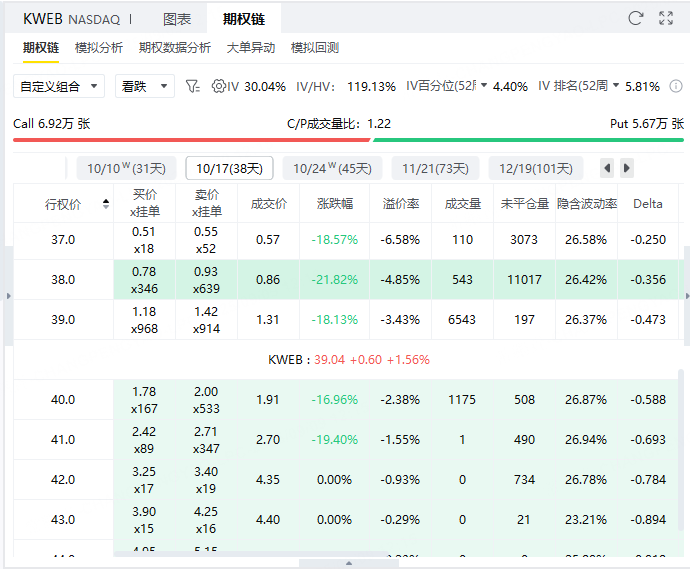Click 涨跌幅 column header
This screenshot has height=569, width=690.
click(334, 204)
